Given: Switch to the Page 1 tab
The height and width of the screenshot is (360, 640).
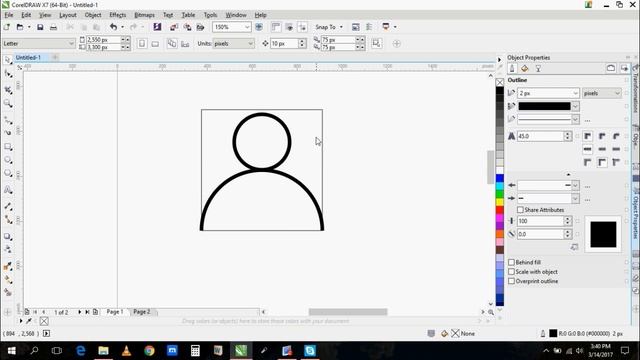Looking at the screenshot, I should 115,312.
